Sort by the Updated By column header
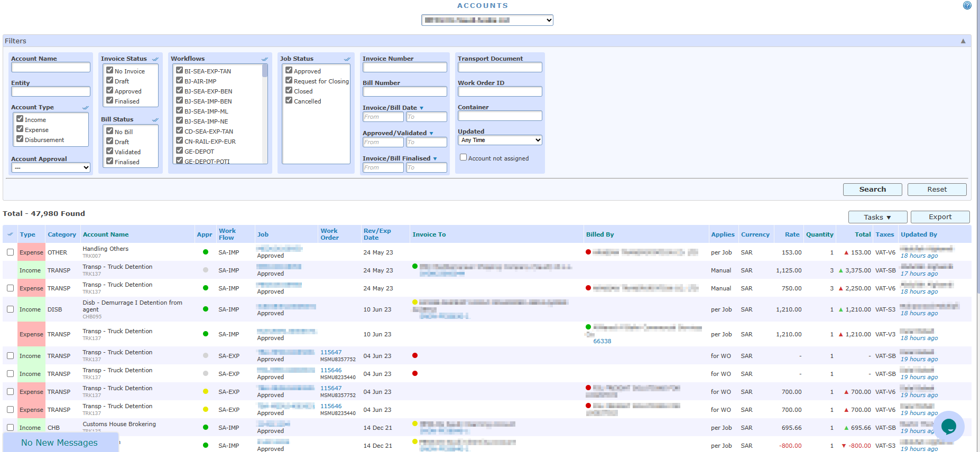 point(919,234)
